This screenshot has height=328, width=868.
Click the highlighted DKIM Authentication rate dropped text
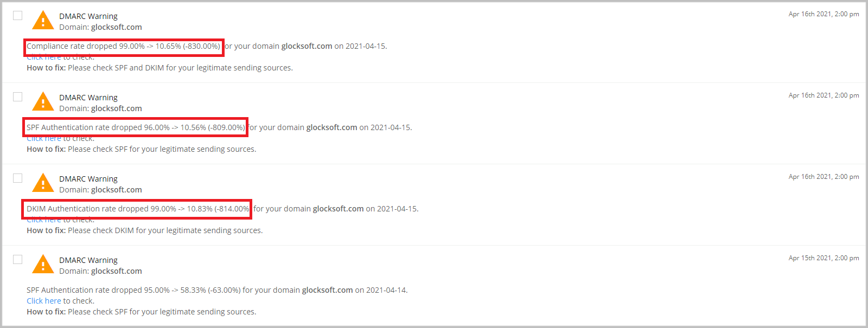pyautogui.click(x=138, y=209)
